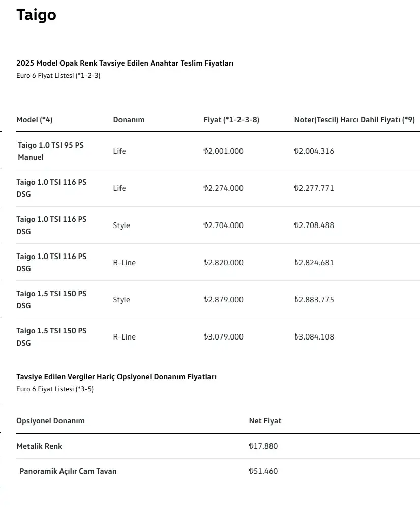The height and width of the screenshot is (509, 420).
Task: Click the ₺2.001.000 price
Action: click(x=223, y=151)
